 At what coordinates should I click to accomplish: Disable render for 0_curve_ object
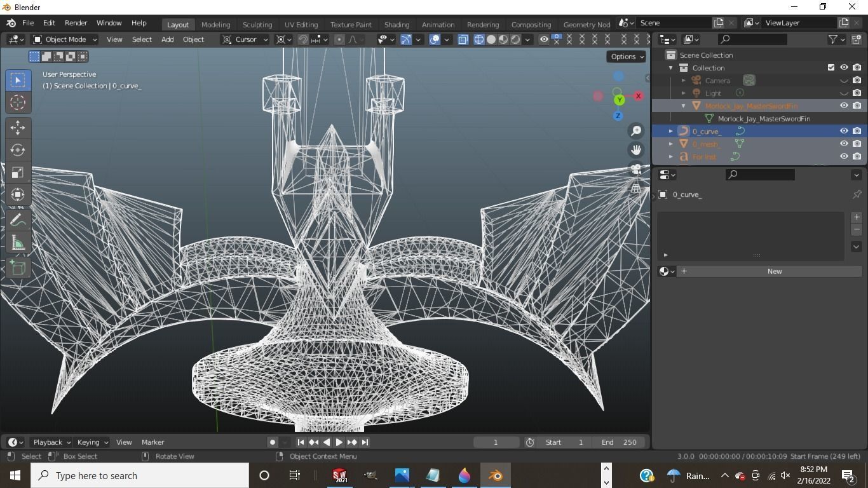click(857, 131)
